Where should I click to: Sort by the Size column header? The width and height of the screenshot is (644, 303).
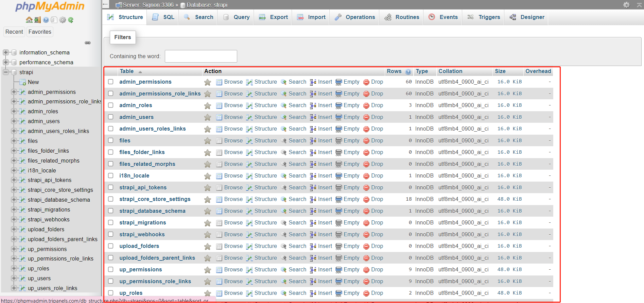point(500,71)
